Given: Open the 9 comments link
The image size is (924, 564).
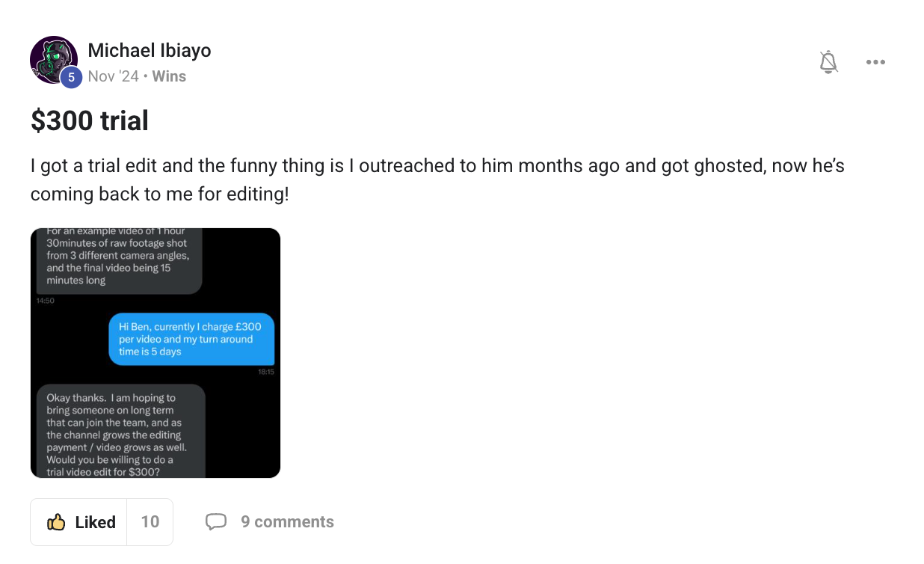Looking at the screenshot, I should (x=287, y=521).
